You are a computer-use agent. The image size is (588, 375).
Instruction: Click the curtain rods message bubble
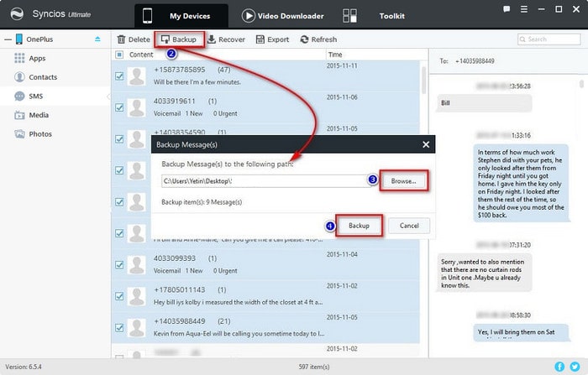coord(485,273)
